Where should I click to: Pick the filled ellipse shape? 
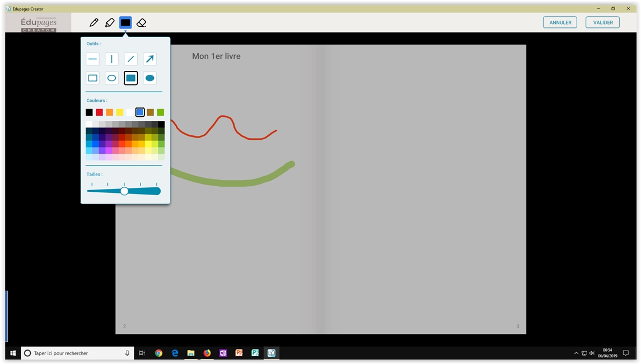click(x=149, y=78)
